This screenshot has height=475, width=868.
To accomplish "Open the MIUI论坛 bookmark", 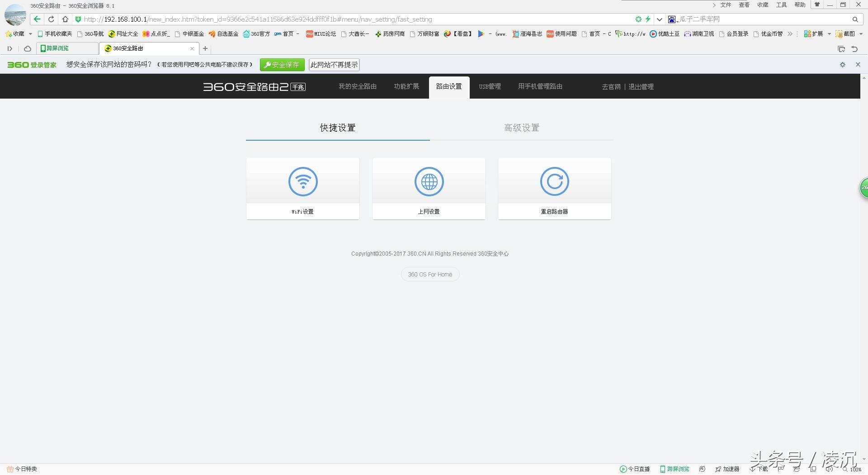I will click(x=321, y=34).
